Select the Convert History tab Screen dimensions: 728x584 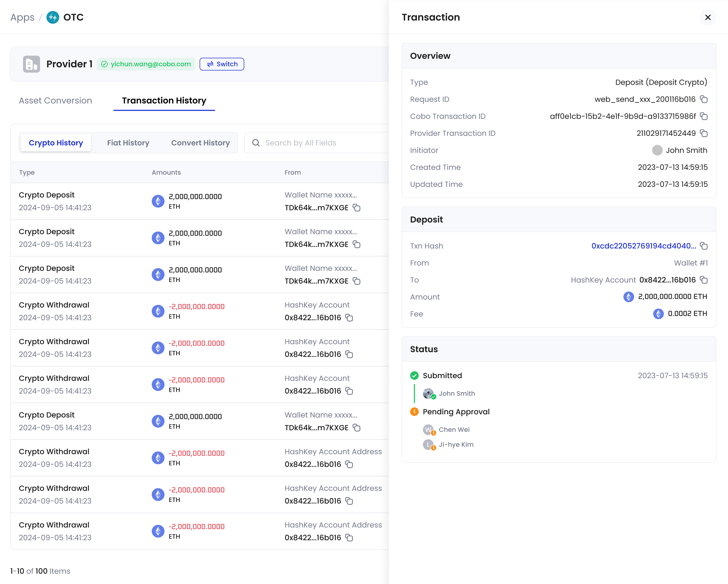(x=200, y=143)
